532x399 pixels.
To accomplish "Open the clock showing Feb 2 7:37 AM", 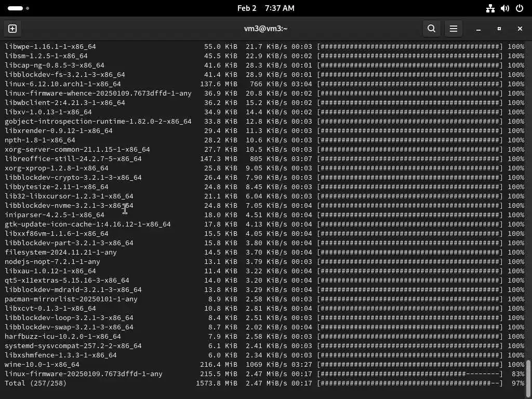I will click(x=265, y=8).
